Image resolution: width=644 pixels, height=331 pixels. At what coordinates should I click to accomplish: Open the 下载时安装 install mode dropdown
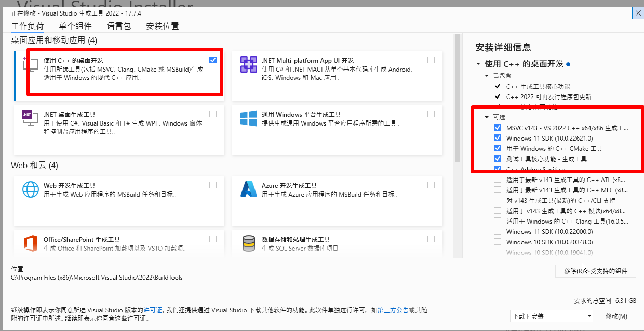point(552,316)
